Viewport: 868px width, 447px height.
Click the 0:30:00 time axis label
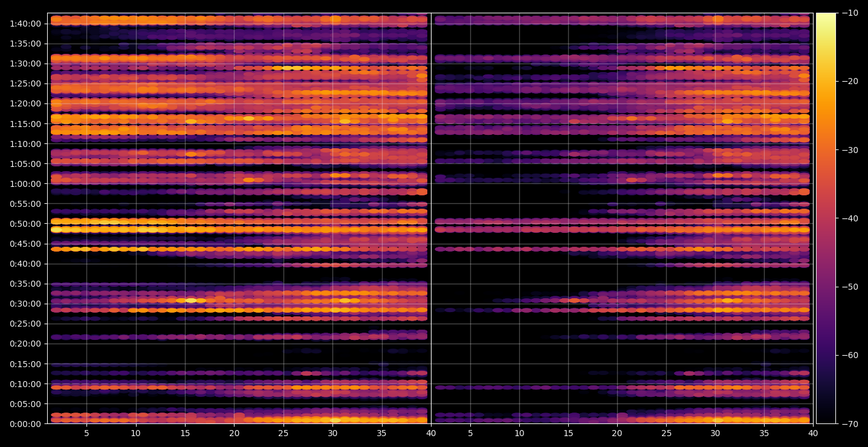25,304
